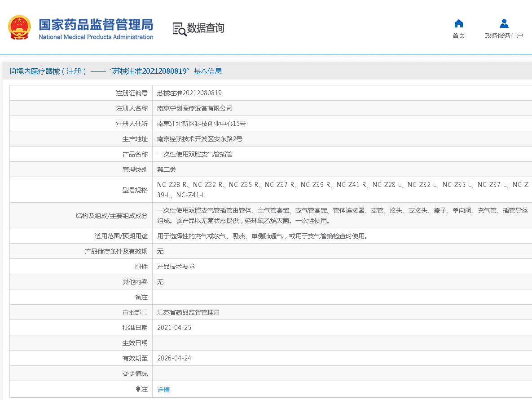
Task: Click the lightbulb icon beside 注
Action: click(x=138, y=389)
